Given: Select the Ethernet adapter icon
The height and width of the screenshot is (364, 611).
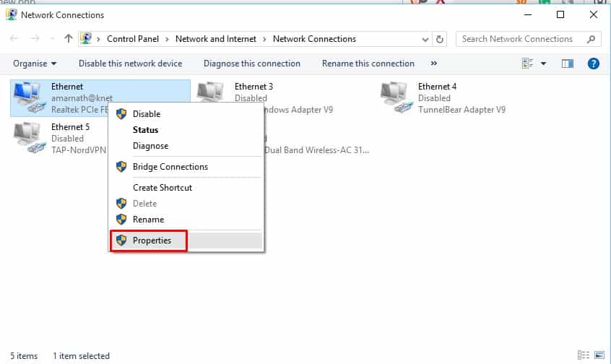Looking at the screenshot, I should click(29, 97).
